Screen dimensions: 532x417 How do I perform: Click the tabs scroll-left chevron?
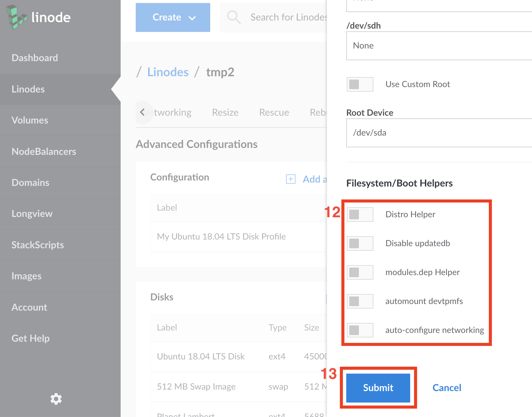pyautogui.click(x=142, y=112)
